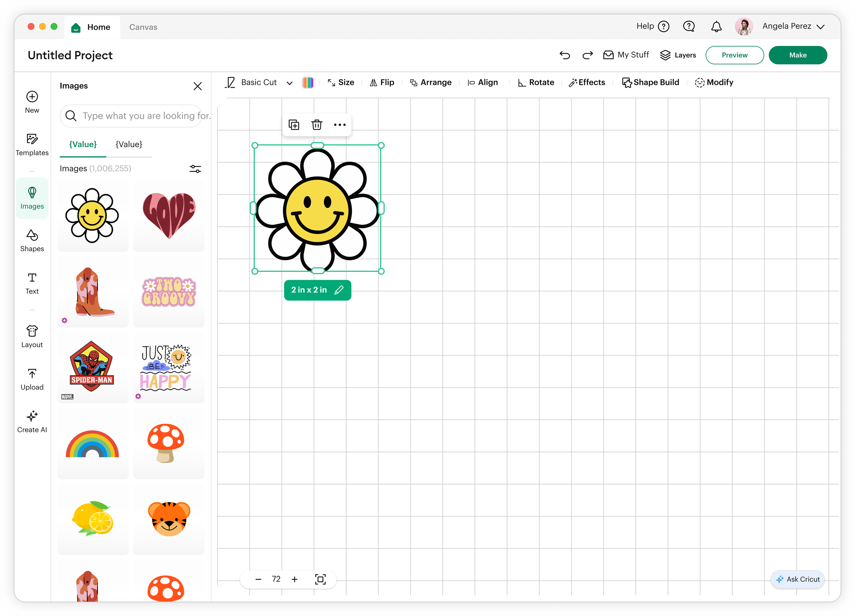Click fit-to-screen zoom icon

coord(320,579)
